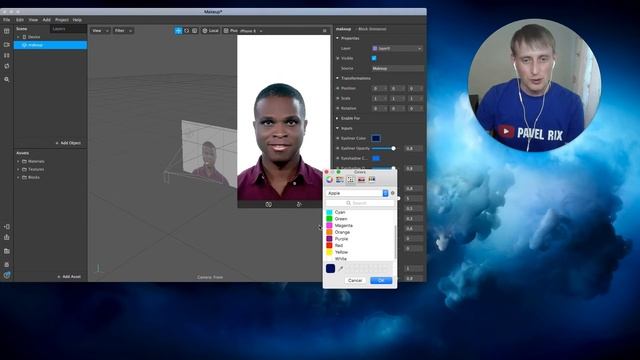Open the image palettes tab in Colors dialog
The width and height of the screenshot is (640, 360).
point(361,180)
